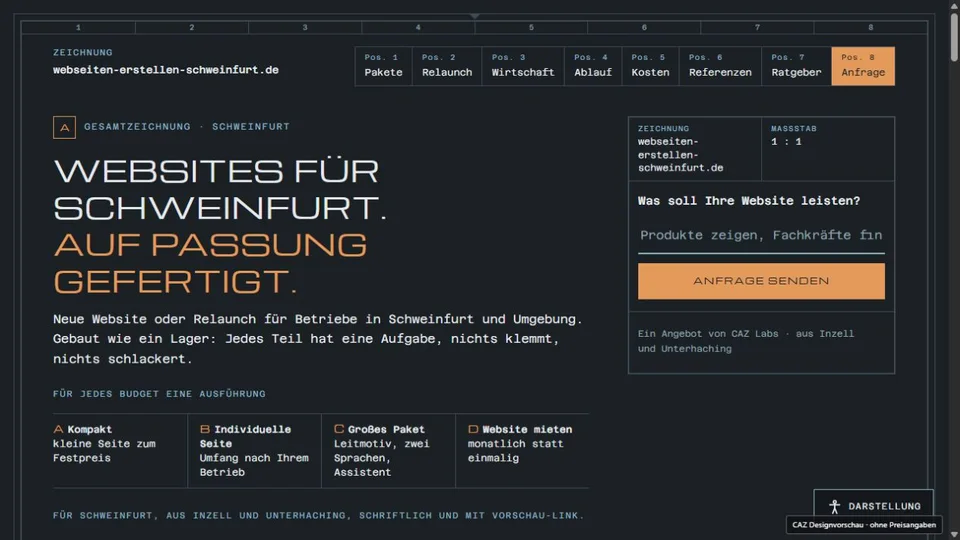The image size is (960, 540).
Task: Click the ANFRAGE SENDEN button
Action: (761, 281)
